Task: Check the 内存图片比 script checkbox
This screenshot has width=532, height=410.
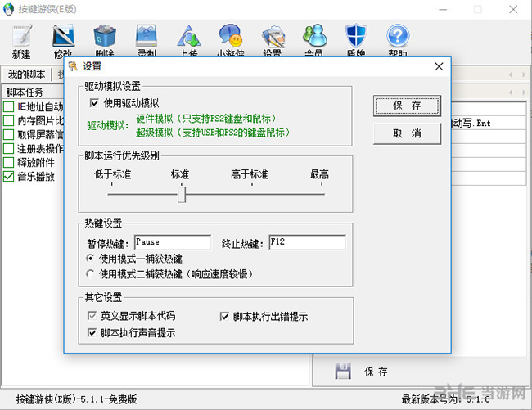Action: [x=8, y=120]
